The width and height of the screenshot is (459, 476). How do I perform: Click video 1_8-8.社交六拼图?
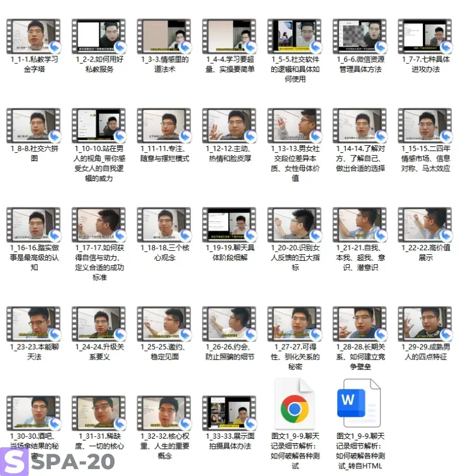coord(33,126)
